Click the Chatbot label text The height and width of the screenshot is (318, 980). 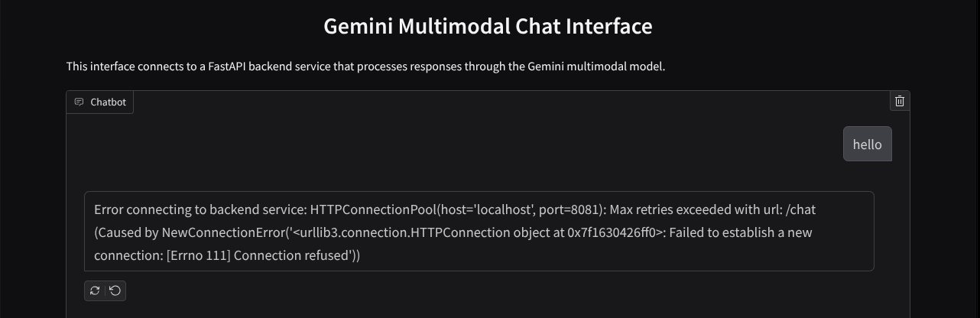click(108, 102)
